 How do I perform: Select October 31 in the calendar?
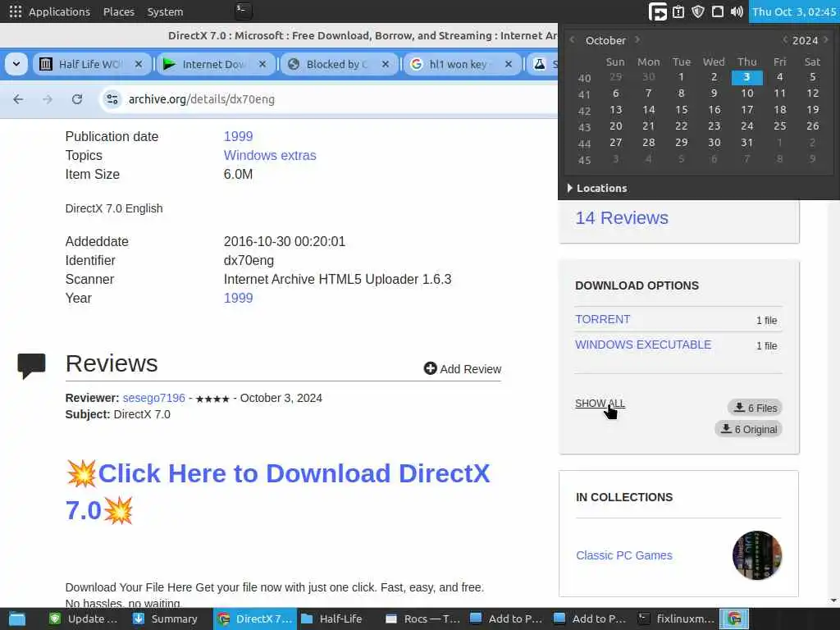coord(746,143)
